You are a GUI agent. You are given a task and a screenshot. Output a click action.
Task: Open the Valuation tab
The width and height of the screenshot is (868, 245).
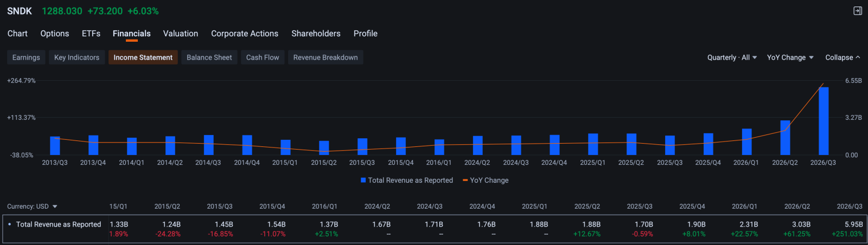(x=181, y=34)
